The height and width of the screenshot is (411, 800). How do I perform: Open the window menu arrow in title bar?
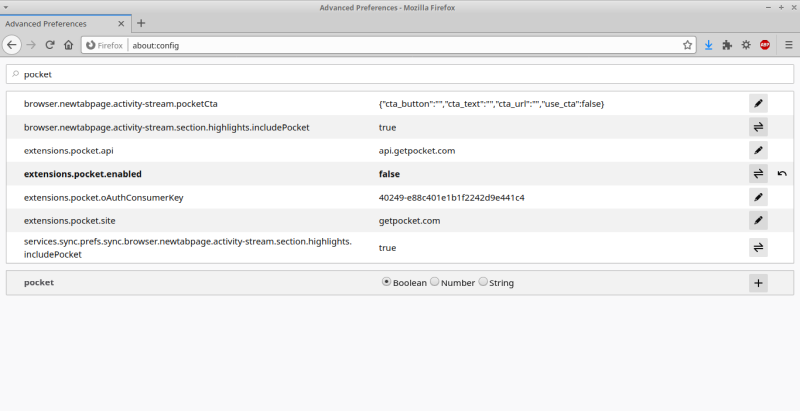tap(6, 8)
